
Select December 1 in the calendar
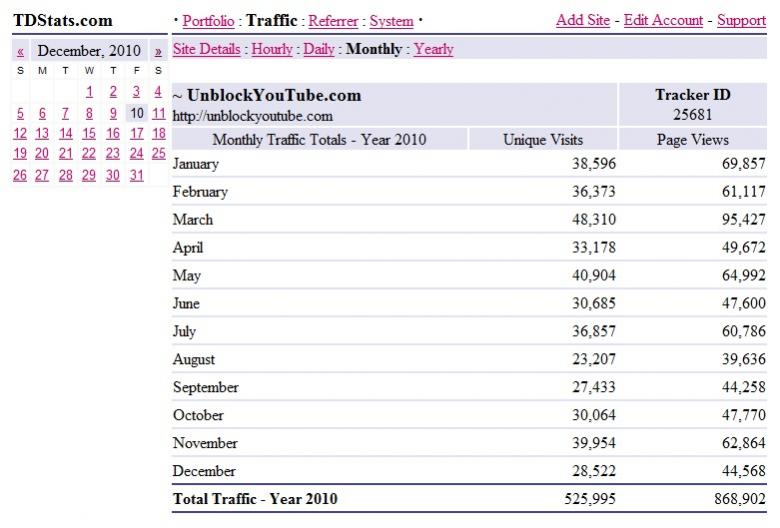point(89,92)
